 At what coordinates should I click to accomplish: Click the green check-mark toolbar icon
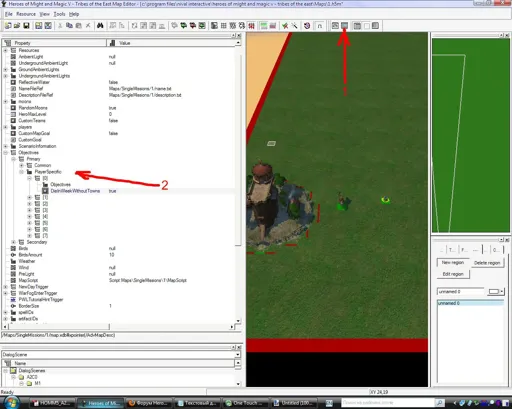coord(285,26)
